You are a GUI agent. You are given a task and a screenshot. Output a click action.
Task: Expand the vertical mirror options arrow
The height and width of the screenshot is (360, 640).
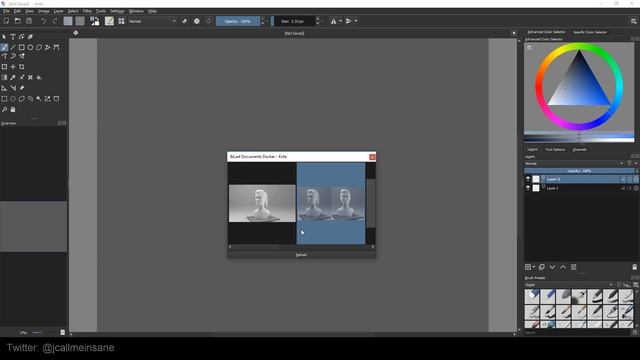pos(356,21)
